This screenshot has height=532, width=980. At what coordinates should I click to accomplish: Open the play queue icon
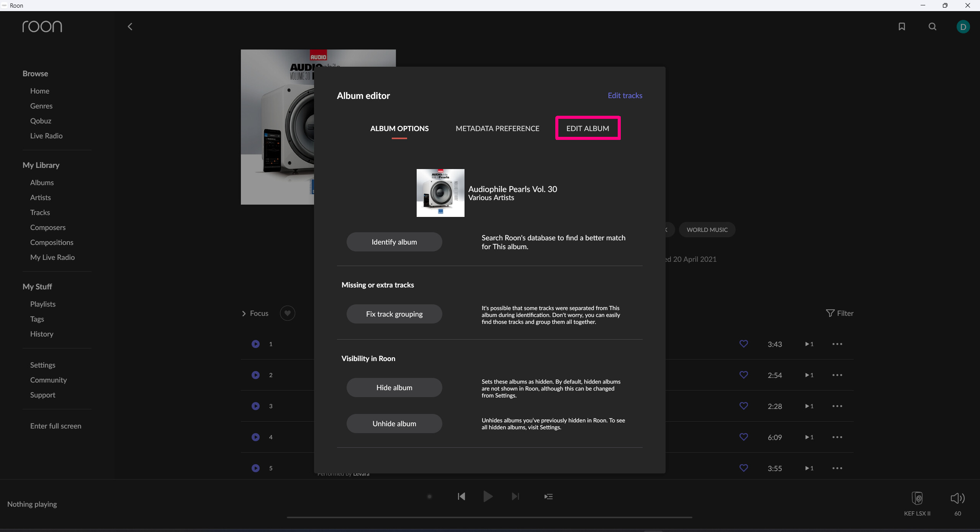coord(548,496)
